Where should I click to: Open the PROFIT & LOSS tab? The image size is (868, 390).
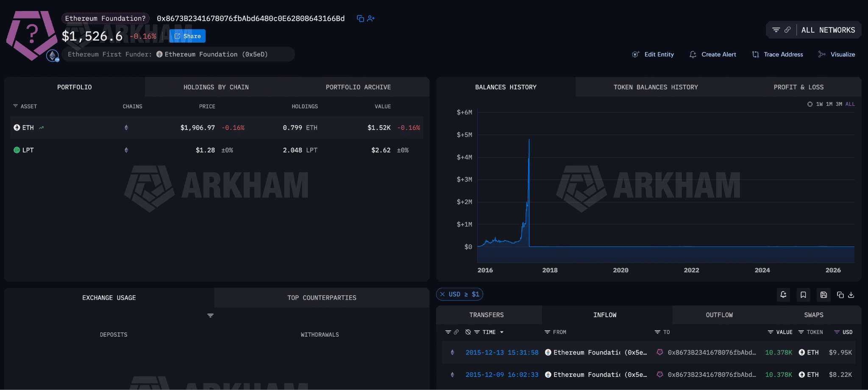tap(798, 87)
